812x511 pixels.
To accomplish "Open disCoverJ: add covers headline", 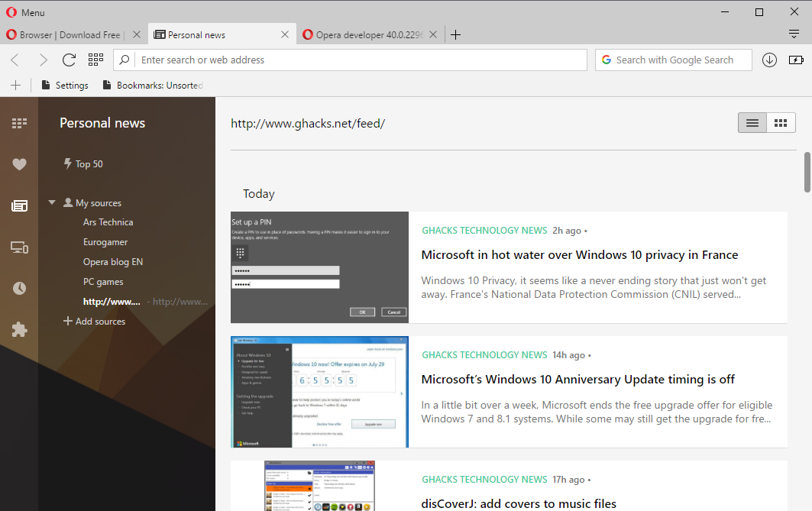I will click(x=519, y=504).
